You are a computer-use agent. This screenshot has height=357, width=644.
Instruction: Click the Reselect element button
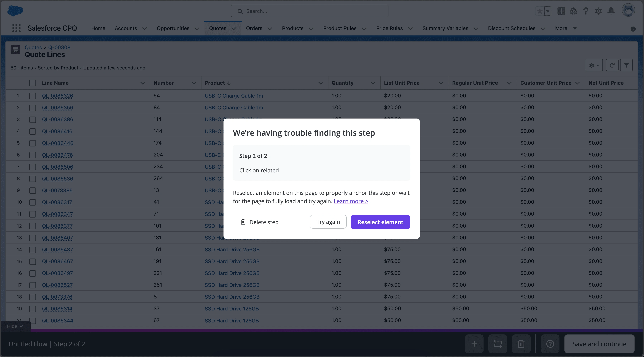[x=380, y=222]
